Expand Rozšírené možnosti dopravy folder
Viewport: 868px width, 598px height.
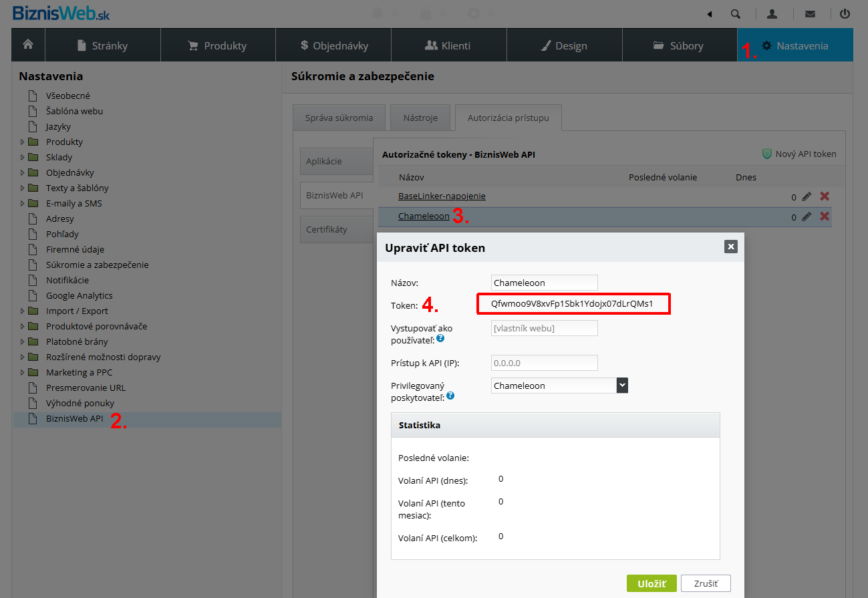tap(23, 357)
